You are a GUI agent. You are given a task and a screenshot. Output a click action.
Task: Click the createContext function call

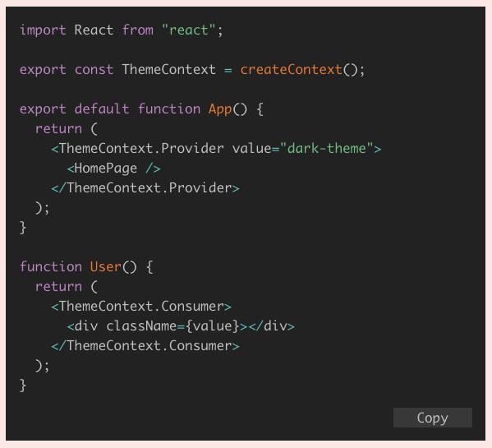(291, 69)
